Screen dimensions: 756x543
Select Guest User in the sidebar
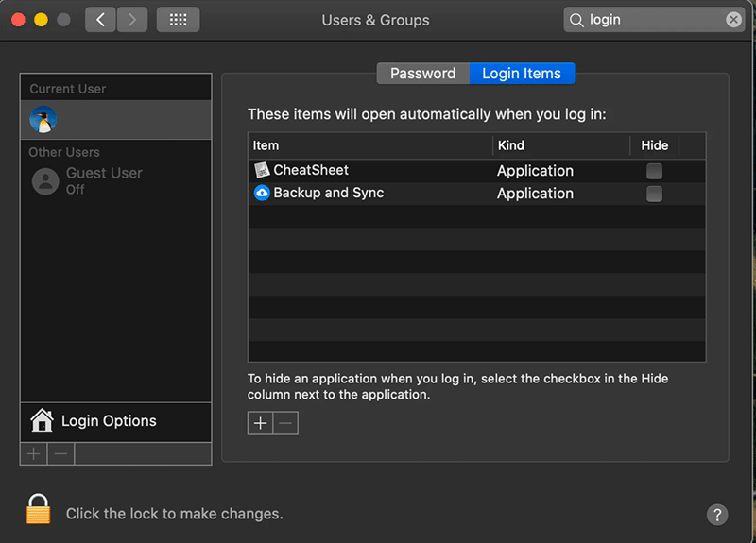pos(115,181)
